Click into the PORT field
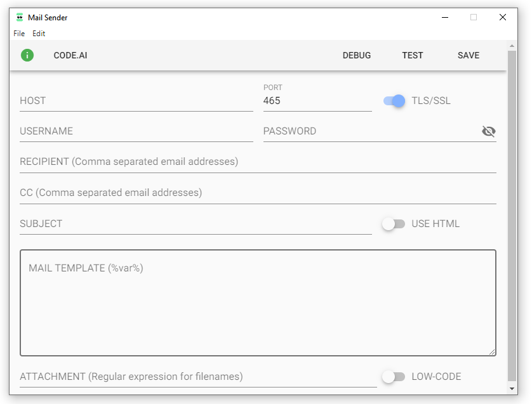 pyautogui.click(x=317, y=101)
